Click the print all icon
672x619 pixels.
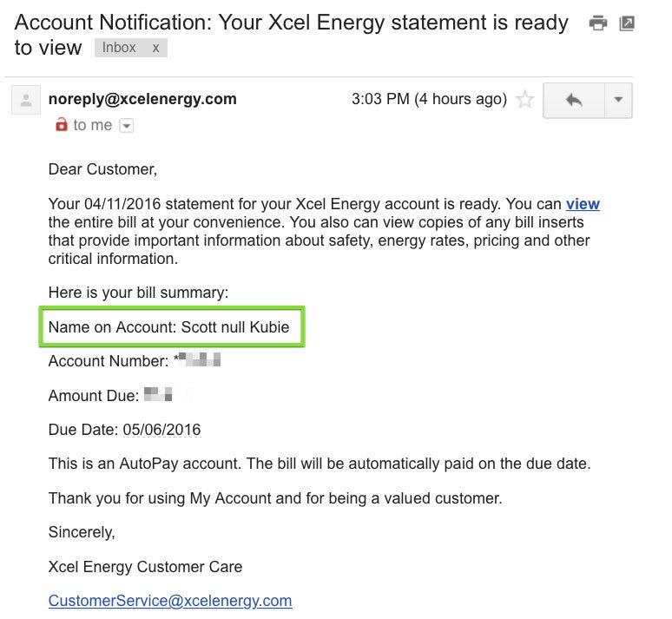point(598,23)
